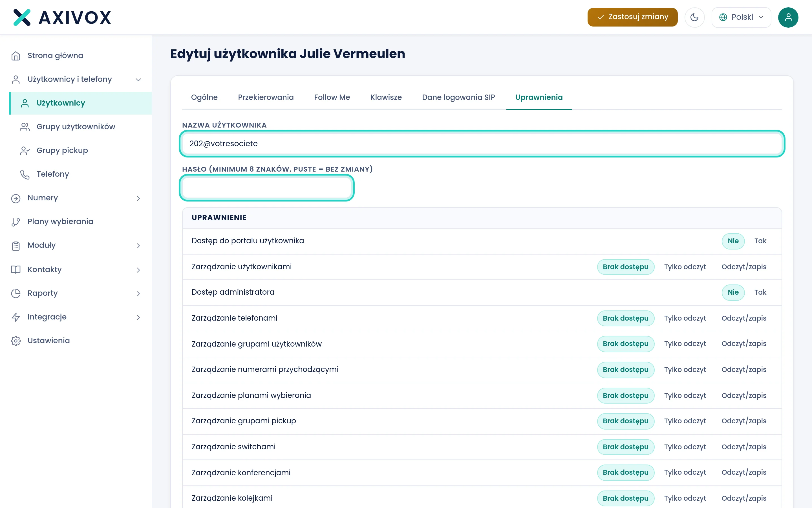Screen dimensions: 812x508
Task: Click the Zastosuj zmiany button
Action: click(632, 17)
